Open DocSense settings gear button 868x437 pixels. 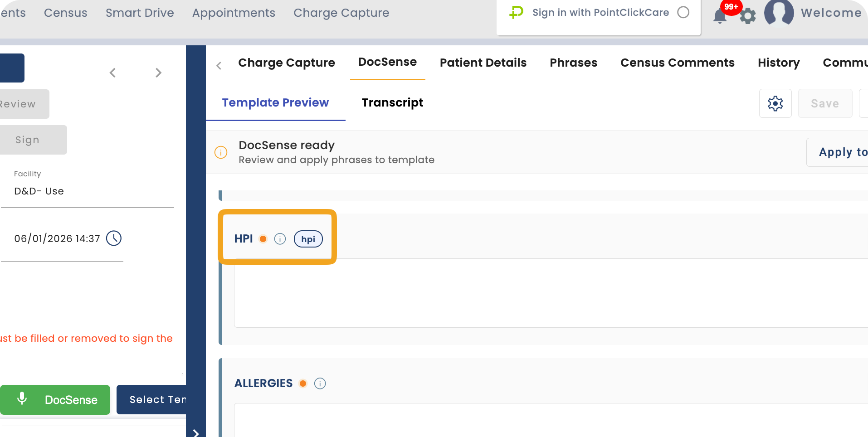775,103
